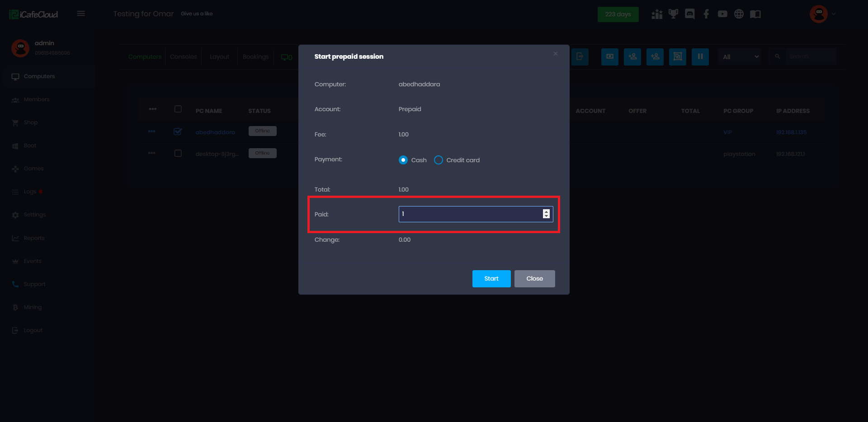Open the Discord community icon
The image size is (868, 422).
point(689,14)
